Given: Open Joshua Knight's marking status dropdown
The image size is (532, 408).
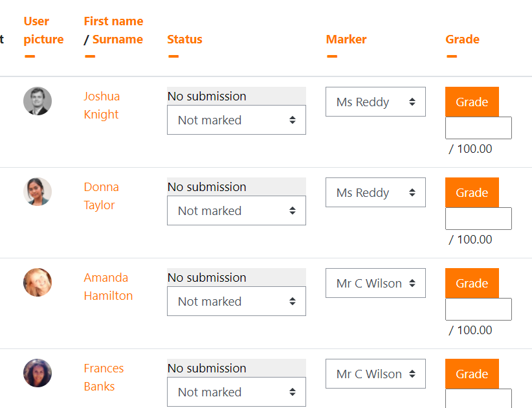Looking at the screenshot, I should click(x=236, y=120).
